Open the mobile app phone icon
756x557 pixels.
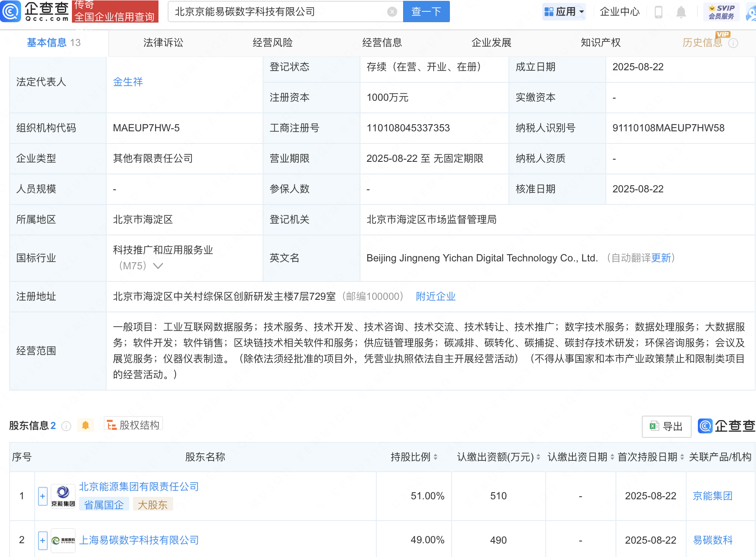tap(658, 12)
